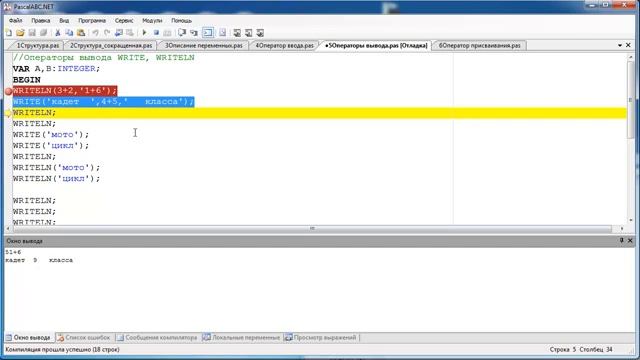Click the status text Компиляция прошла успешно
The width and height of the screenshot is (640, 360).
tap(62, 349)
